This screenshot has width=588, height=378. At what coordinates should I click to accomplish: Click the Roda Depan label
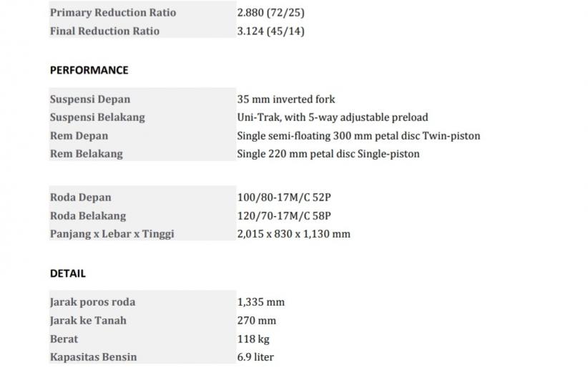click(80, 198)
